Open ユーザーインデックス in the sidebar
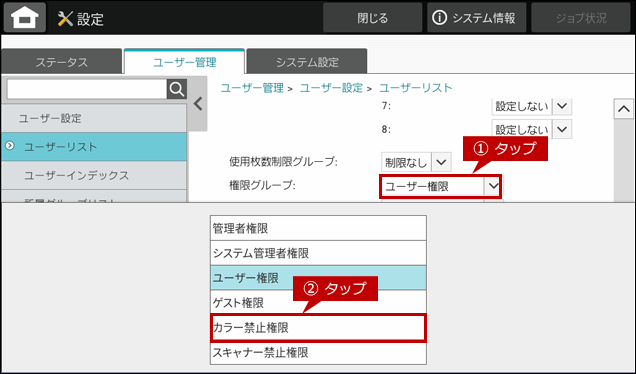636x374 pixels. point(94,175)
